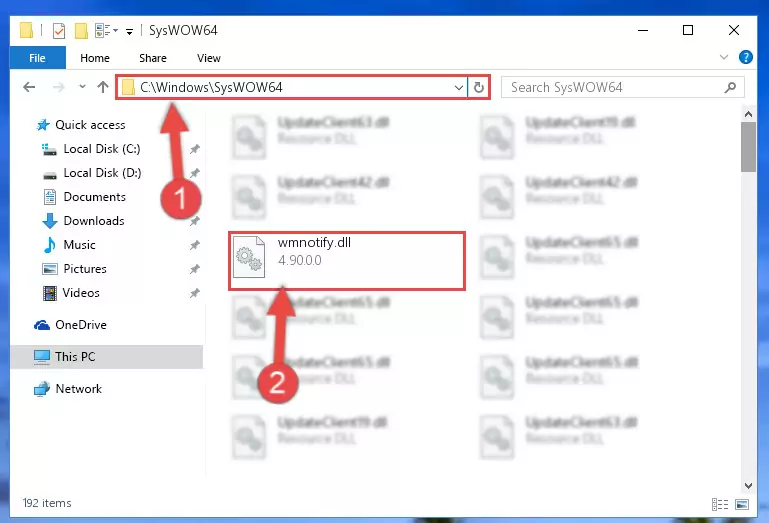Click the Quick access star icon
The image size is (769, 523).
tap(43, 125)
